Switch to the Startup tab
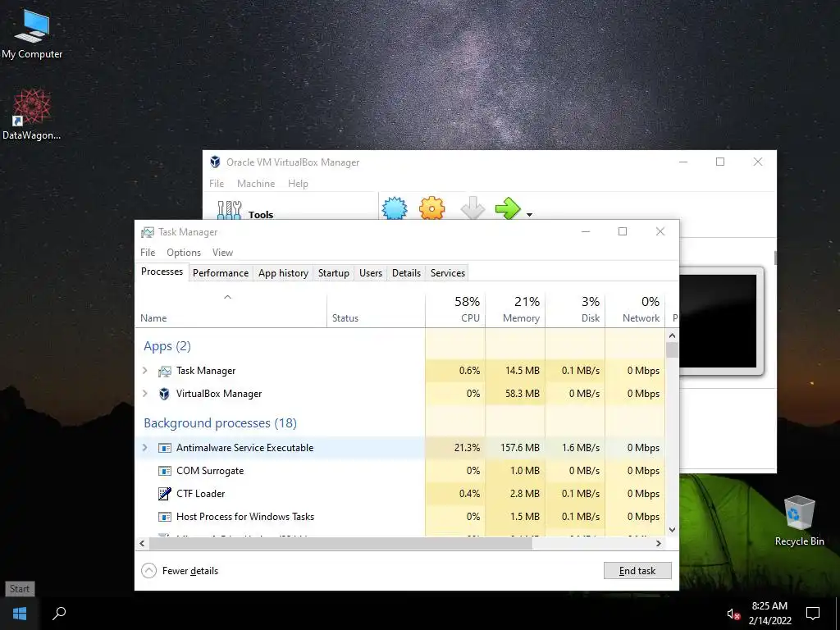This screenshot has height=630, width=840. 333,272
